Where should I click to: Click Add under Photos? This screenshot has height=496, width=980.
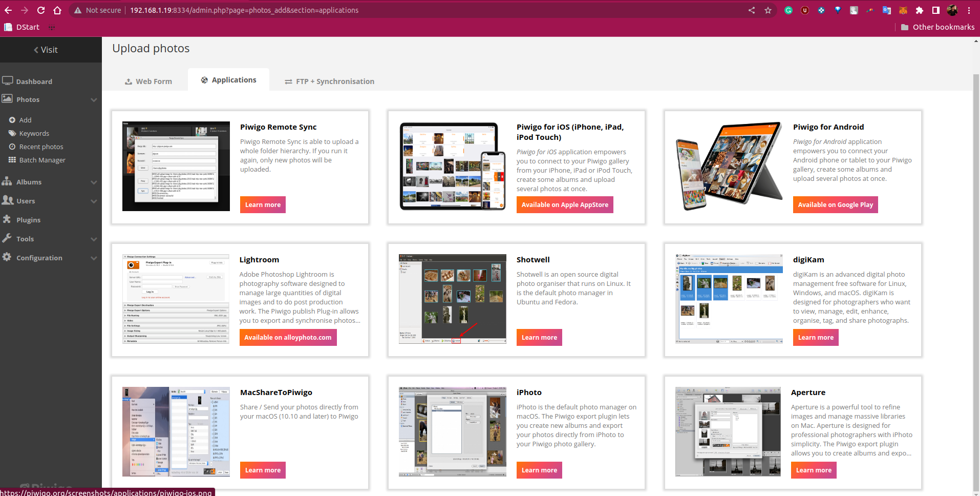point(25,120)
